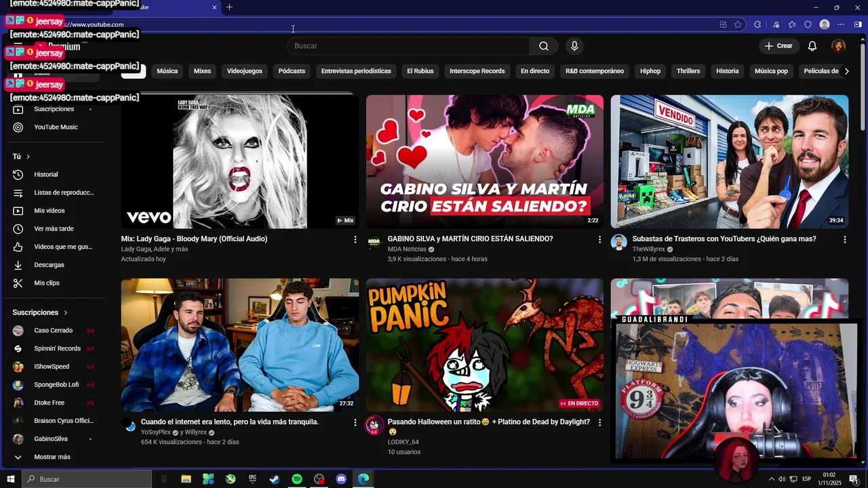The image size is (868, 488).
Task: Select the R&B contemporáneo chip
Action: (595, 71)
